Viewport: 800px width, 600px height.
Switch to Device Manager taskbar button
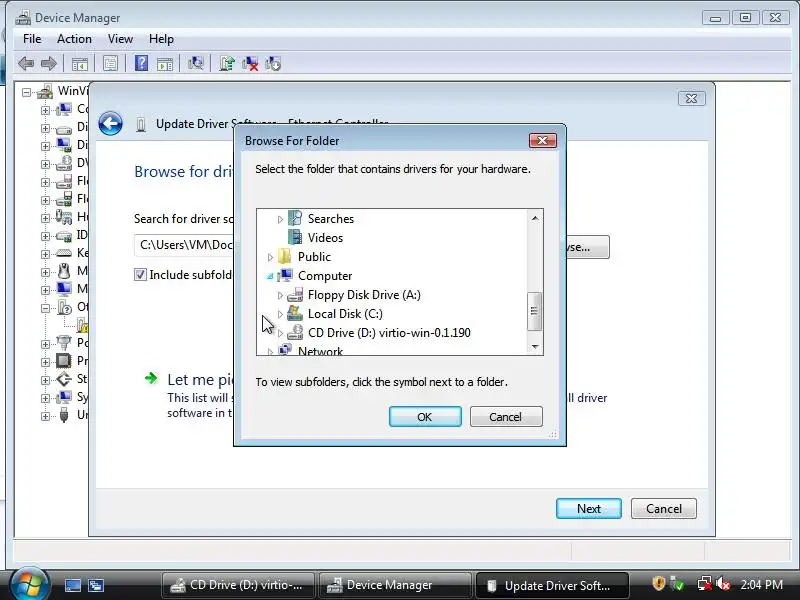(x=394, y=585)
